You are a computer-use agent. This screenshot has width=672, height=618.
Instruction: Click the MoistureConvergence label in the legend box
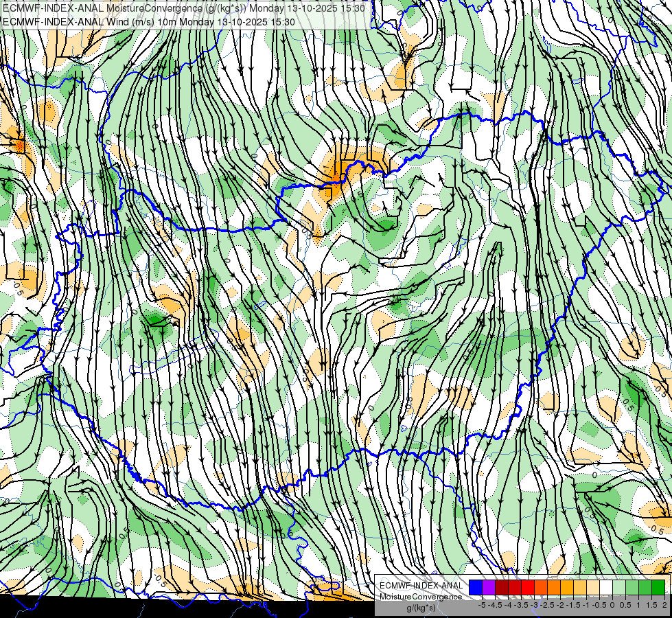click(421, 597)
